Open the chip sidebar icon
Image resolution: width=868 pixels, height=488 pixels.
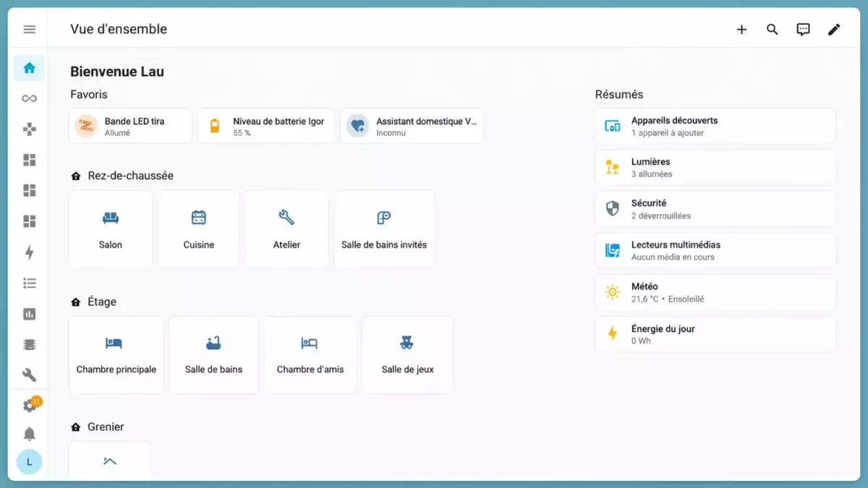tap(29, 345)
